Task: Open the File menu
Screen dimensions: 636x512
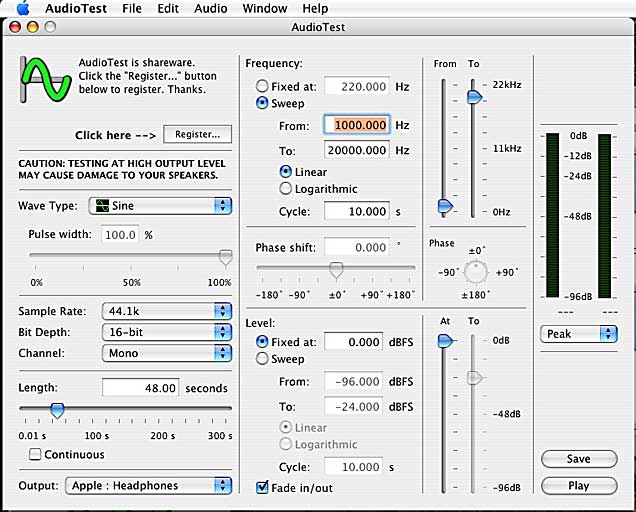Action: (x=132, y=8)
